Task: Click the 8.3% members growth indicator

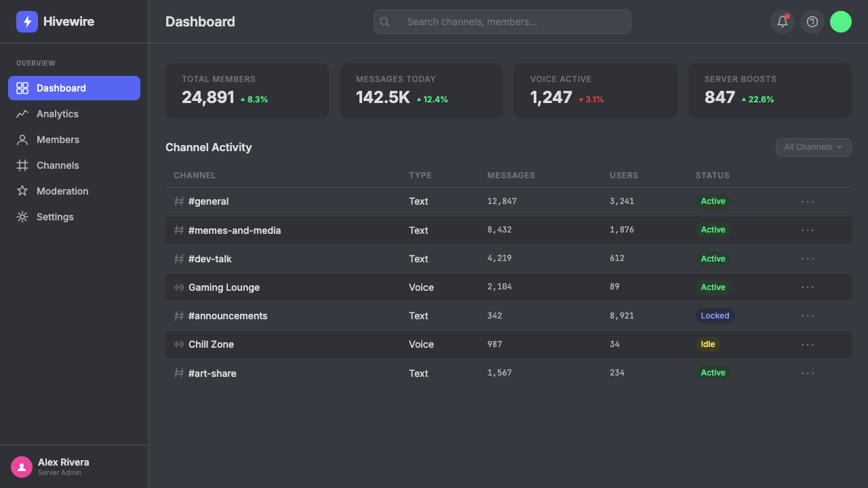Action: pos(254,100)
